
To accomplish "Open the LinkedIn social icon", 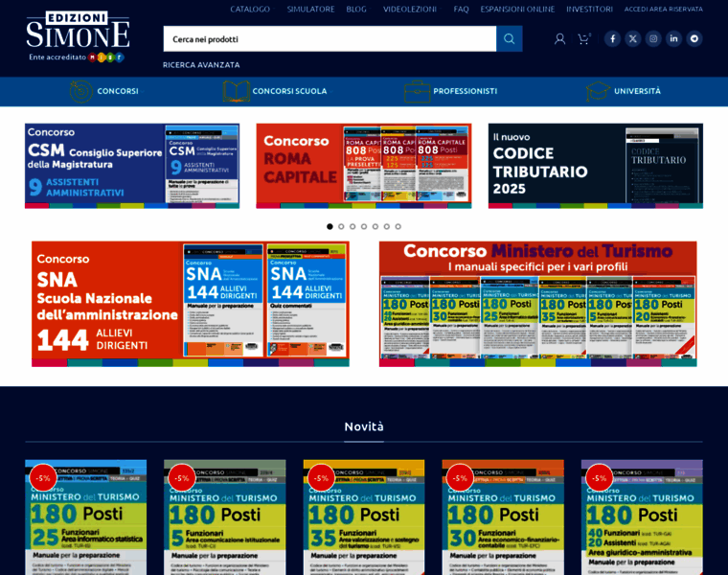I will [x=673, y=39].
